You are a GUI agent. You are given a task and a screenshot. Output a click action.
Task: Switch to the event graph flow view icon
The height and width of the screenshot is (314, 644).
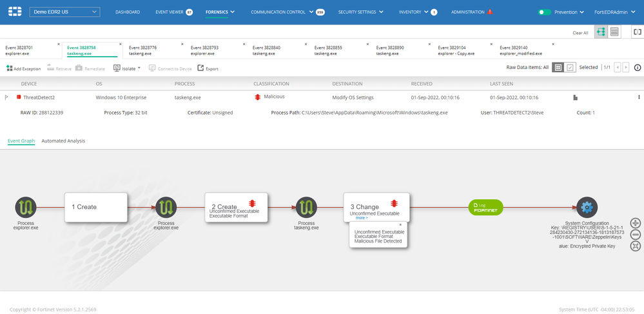601,32
